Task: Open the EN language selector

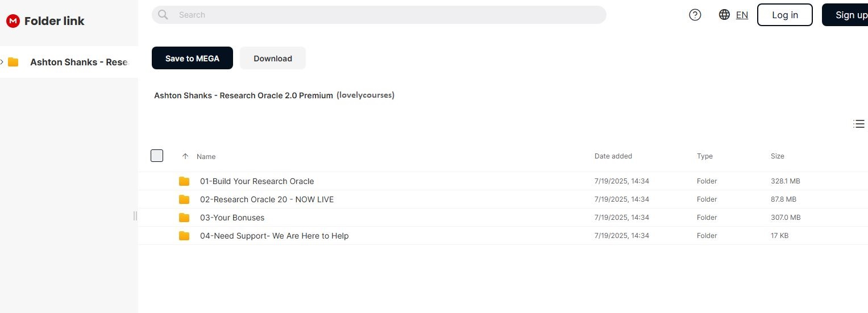Action: coord(742,15)
